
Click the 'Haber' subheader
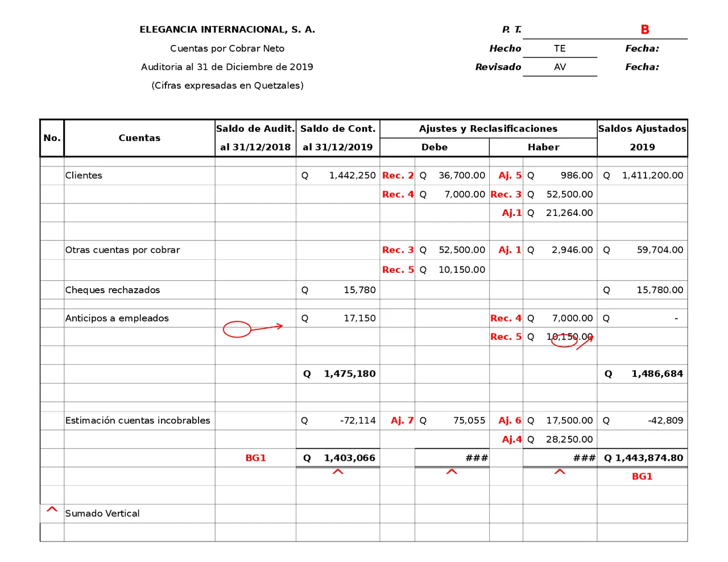pos(543,147)
